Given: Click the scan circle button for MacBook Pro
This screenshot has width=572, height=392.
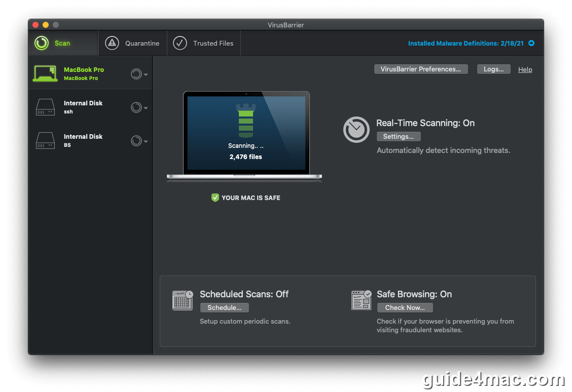Looking at the screenshot, I should click(x=136, y=74).
